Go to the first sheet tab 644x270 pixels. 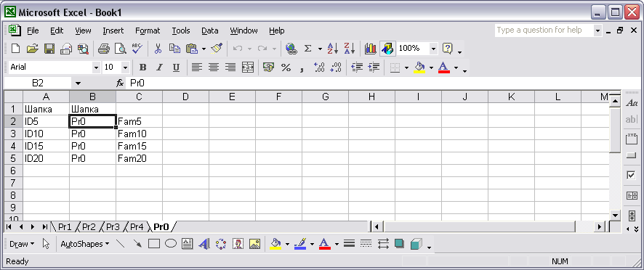point(9,226)
